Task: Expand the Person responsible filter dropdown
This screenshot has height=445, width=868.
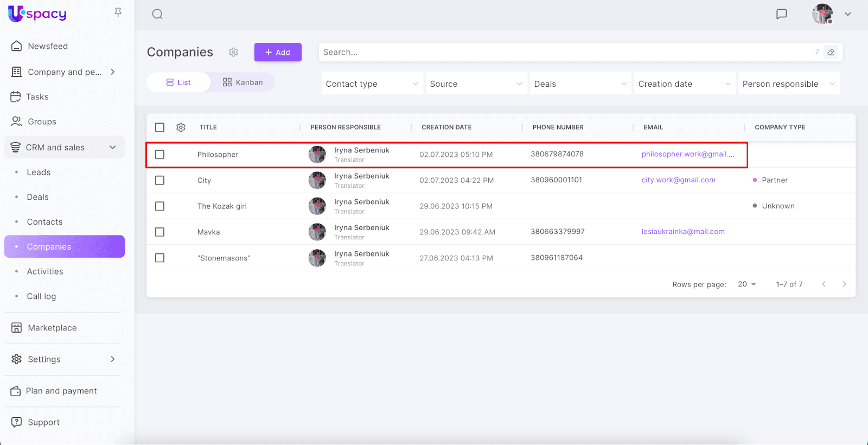Action: tap(788, 84)
